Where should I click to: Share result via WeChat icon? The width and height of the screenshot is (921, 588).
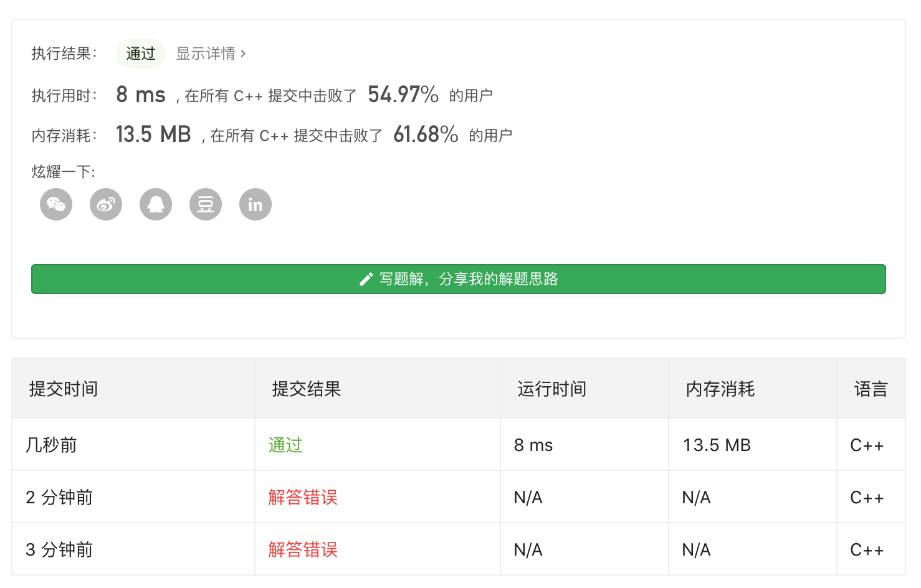click(x=56, y=204)
